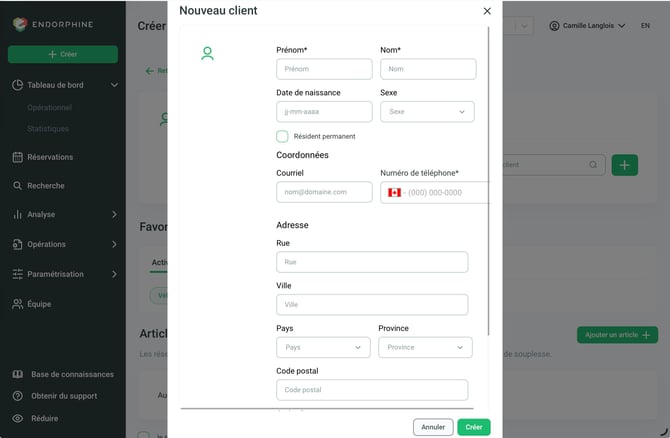Focus the Rue address field
This screenshot has height=438, width=670.
click(372, 262)
